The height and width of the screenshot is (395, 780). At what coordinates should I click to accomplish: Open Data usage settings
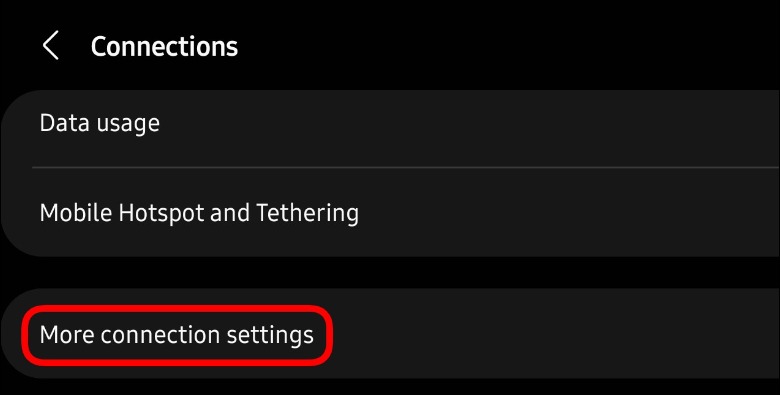[390, 123]
